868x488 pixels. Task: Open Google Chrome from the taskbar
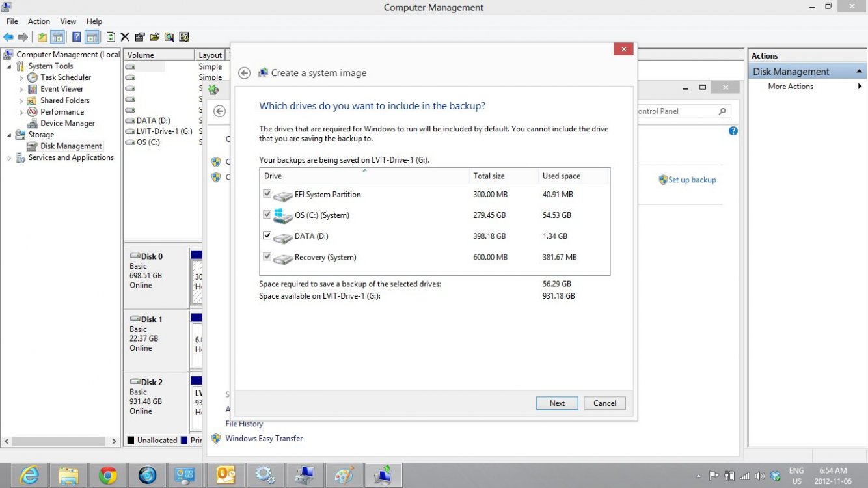click(x=108, y=475)
